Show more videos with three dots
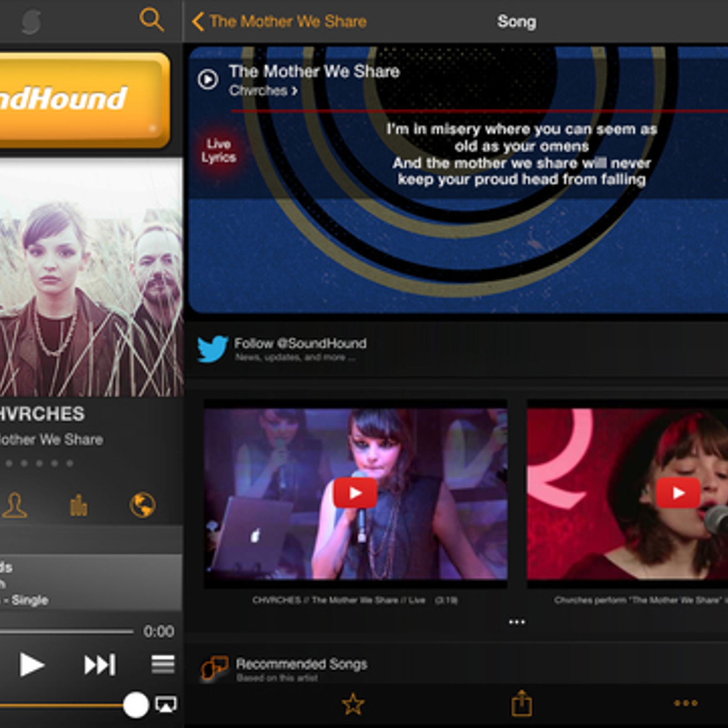Image resolution: width=728 pixels, height=728 pixels. coord(517,622)
